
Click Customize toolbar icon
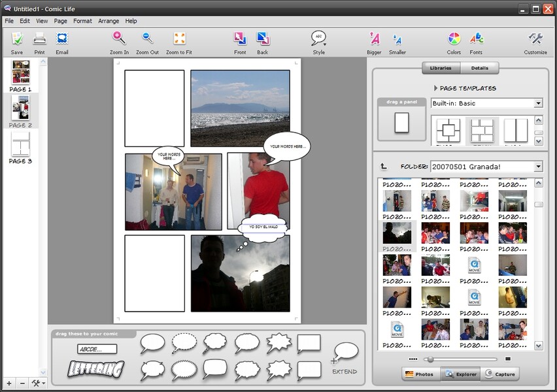click(x=535, y=39)
